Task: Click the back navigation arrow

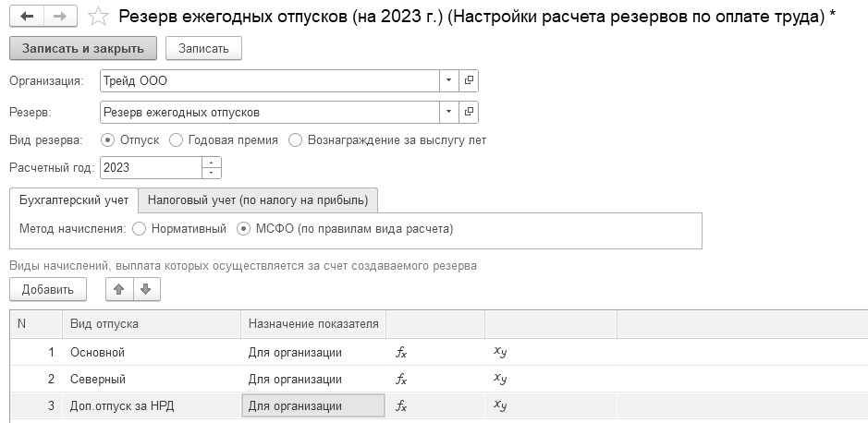Action: pyautogui.click(x=26, y=17)
